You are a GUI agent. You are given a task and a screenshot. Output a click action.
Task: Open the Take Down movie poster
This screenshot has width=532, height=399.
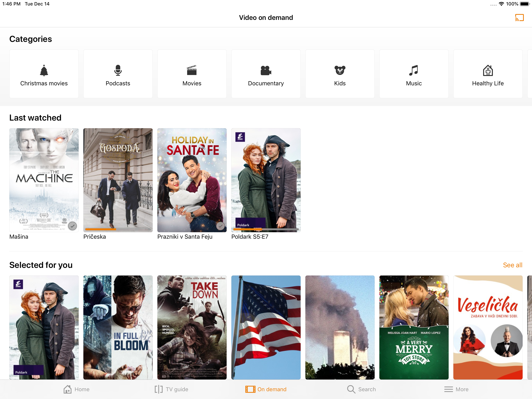(192, 327)
